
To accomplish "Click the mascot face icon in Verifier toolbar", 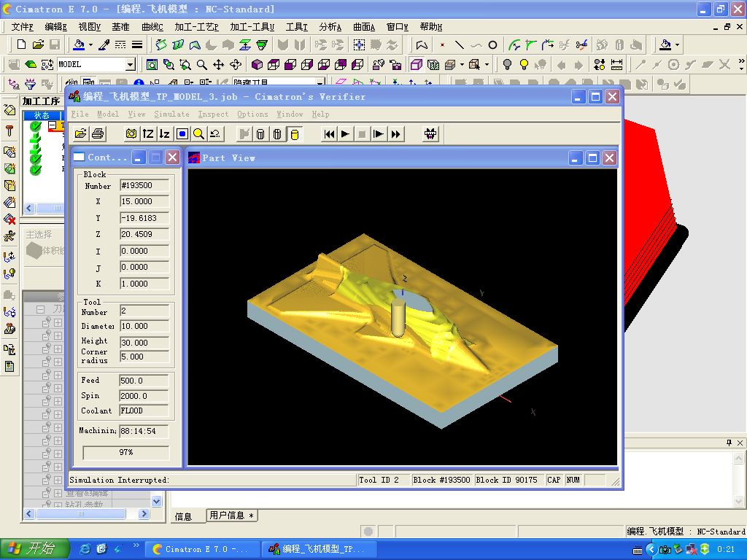I will (430, 134).
